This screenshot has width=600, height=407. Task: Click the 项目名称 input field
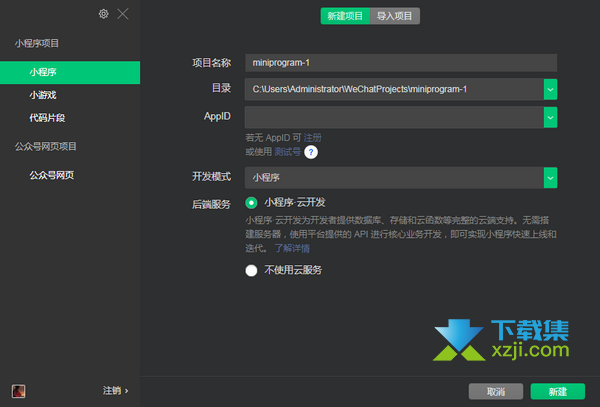pyautogui.click(x=401, y=63)
